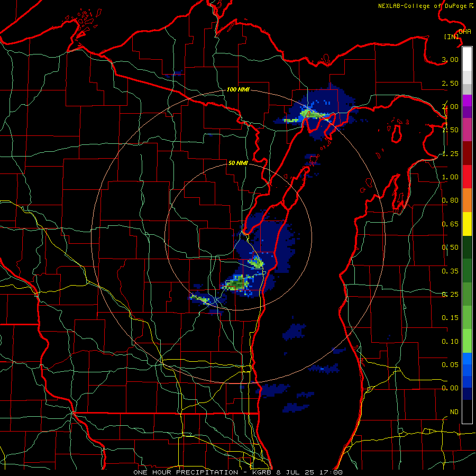Click the '1.00' legend value

(x=450, y=177)
